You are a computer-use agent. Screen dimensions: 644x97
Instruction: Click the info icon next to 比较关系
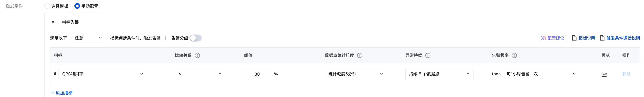pos(197,55)
